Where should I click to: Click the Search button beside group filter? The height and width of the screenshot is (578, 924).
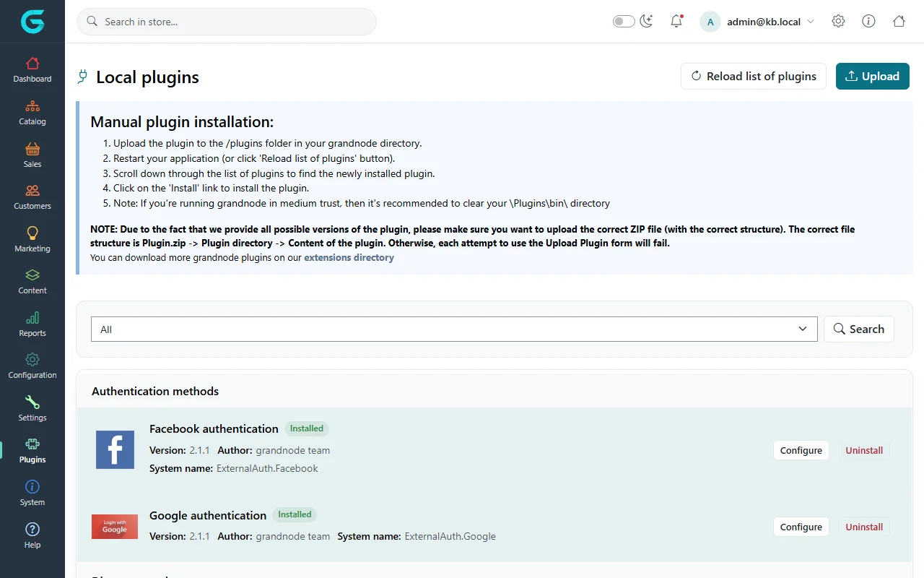[859, 329]
